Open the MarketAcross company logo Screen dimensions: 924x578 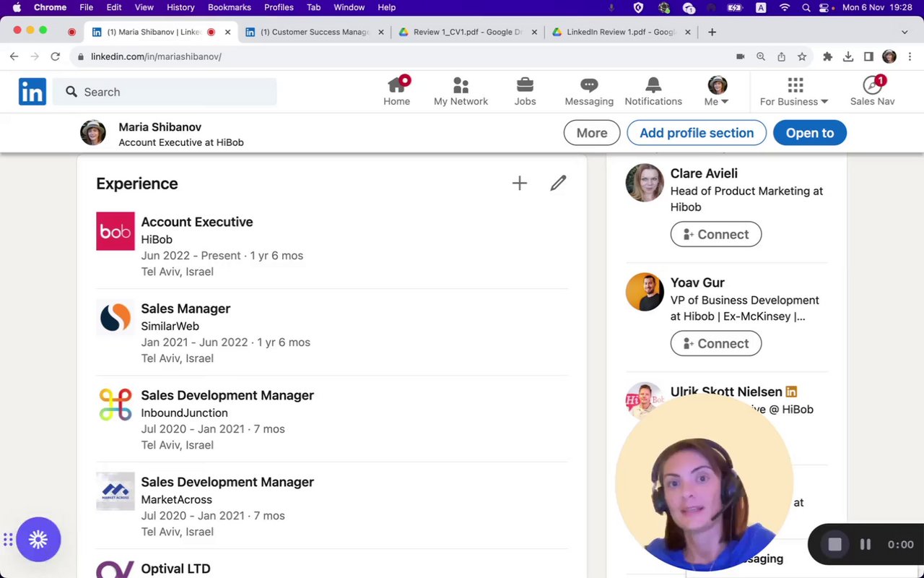tap(115, 491)
